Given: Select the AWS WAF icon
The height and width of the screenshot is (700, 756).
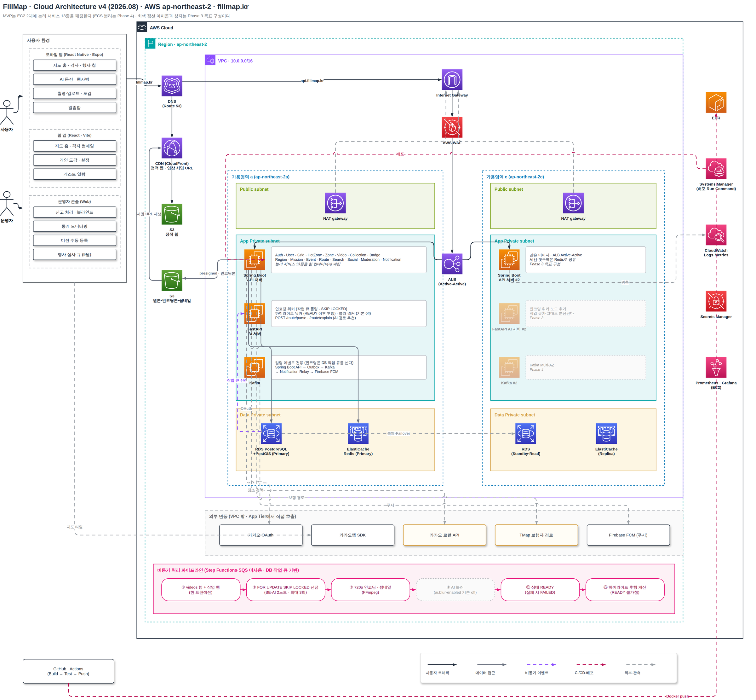Looking at the screenshot, I should pyautogui.click(x=452, y=127).
